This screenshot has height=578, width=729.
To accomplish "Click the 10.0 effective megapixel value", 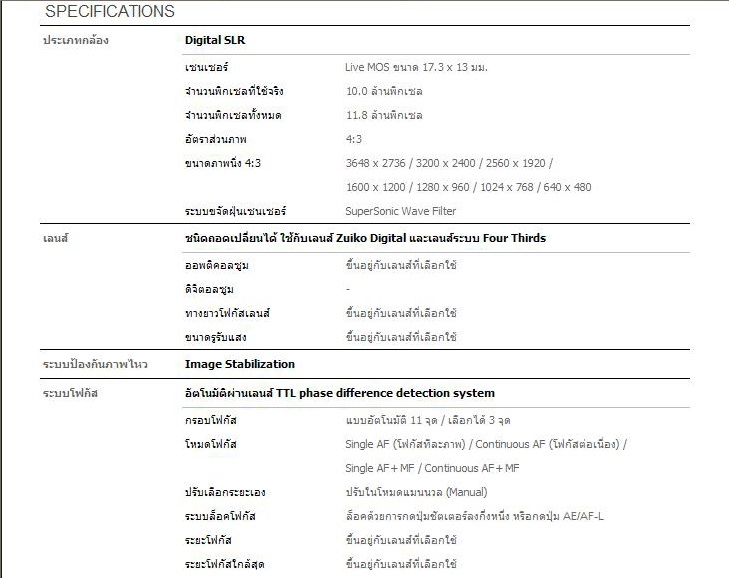I will click(x=384, y=91).
